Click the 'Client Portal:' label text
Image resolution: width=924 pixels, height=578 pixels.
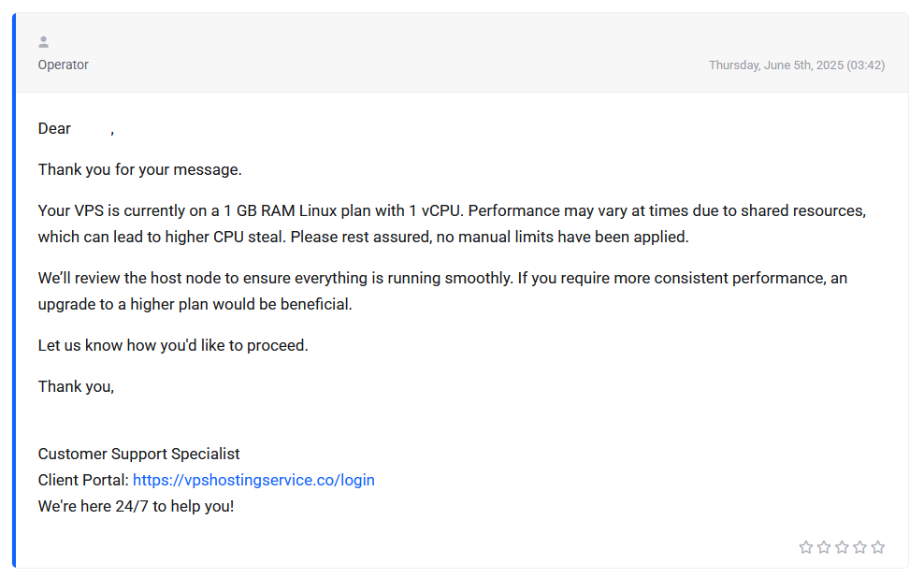[x=83, y=480]
